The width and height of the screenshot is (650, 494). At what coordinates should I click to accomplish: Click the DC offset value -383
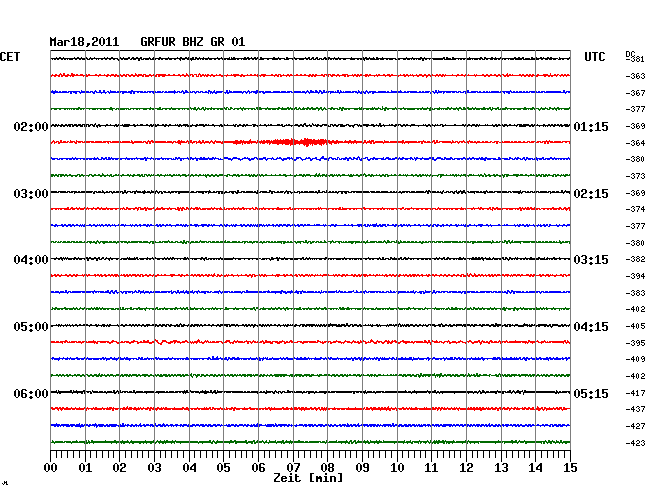coord(635,293)
